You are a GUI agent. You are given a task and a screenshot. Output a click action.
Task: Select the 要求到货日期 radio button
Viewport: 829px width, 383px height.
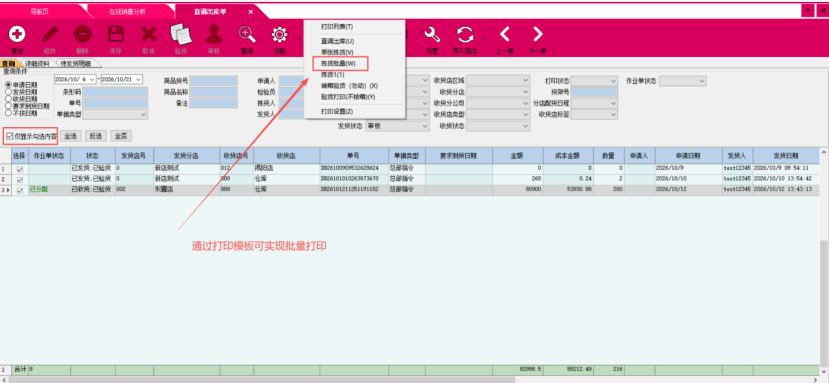[8, 106]
